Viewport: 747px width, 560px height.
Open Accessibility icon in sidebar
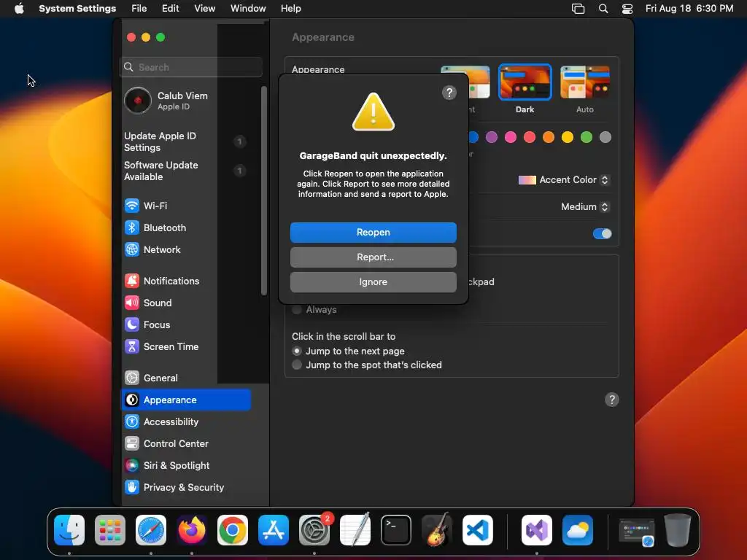(132, 422)
